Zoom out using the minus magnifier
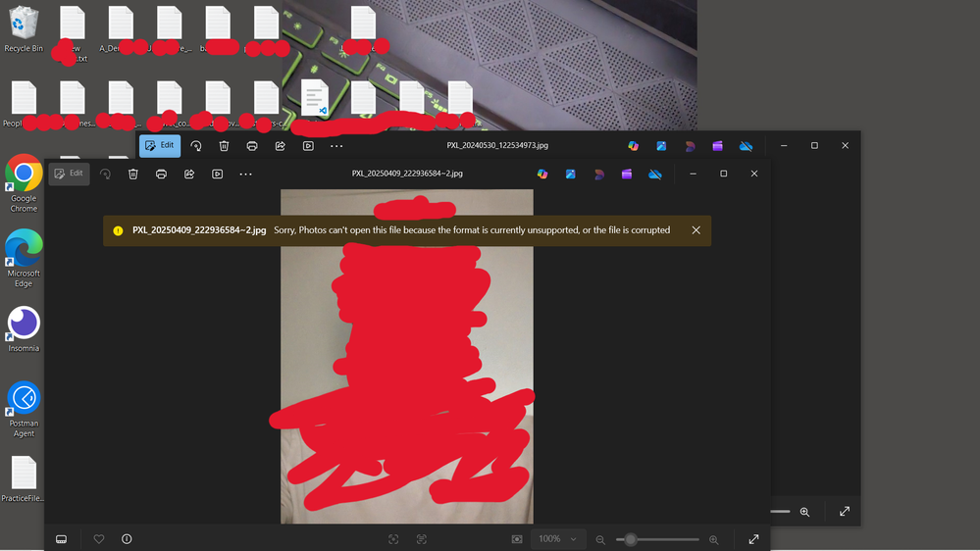 click(600, 540)
